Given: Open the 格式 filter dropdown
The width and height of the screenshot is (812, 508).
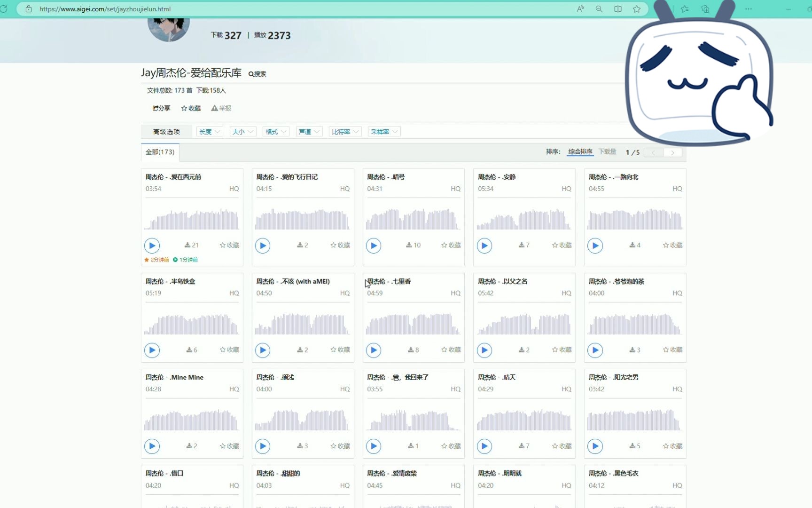Looking at the screenshot, I should 276,132.
